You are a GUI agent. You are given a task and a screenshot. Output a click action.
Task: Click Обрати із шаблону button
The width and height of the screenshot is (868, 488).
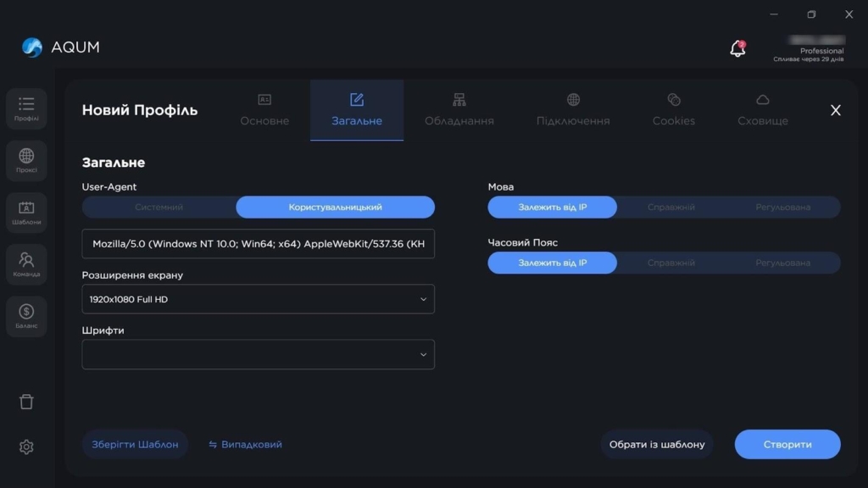point(657,445)
